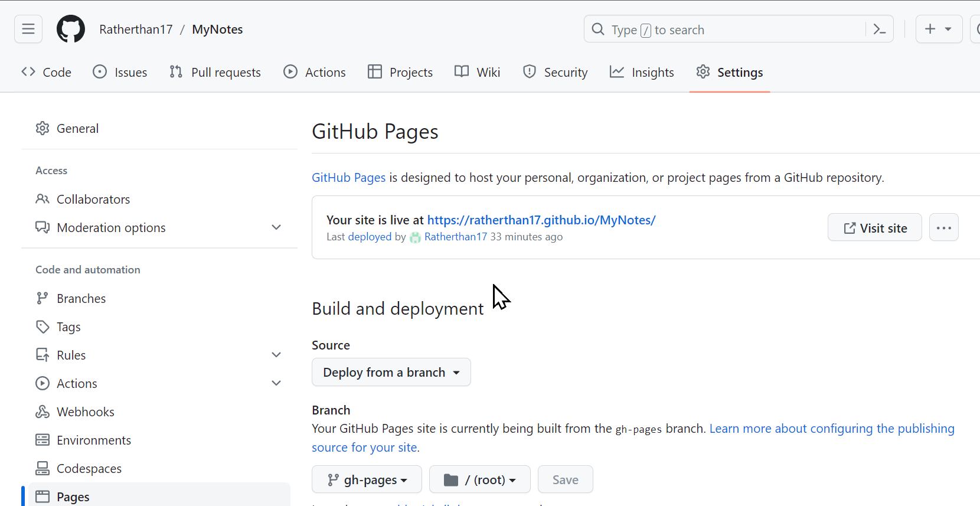Open the command palette icon
Screen dimensions: 980x506
(880, 29)
